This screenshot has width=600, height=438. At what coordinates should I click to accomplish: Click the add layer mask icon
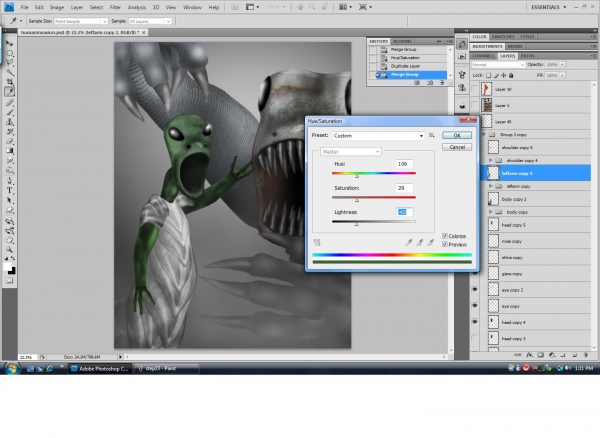point(540,355)
